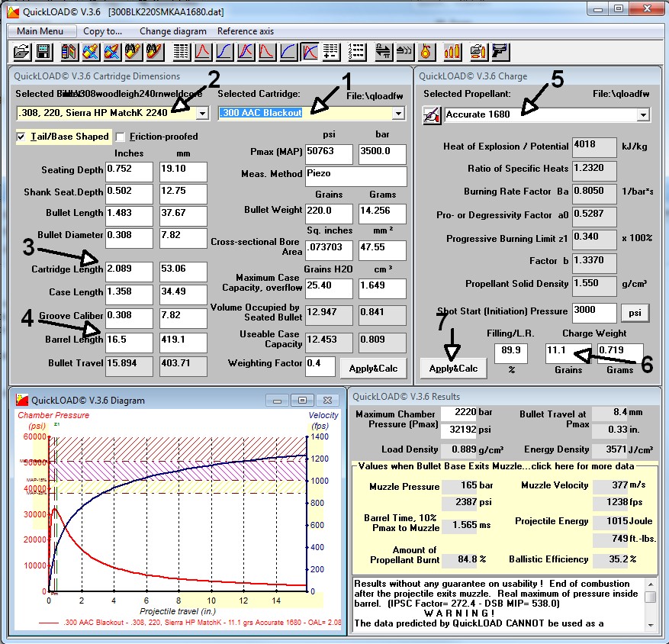Click the Shot Start Pressure value field
Screen dimensions: 669x644
[595, 313]
